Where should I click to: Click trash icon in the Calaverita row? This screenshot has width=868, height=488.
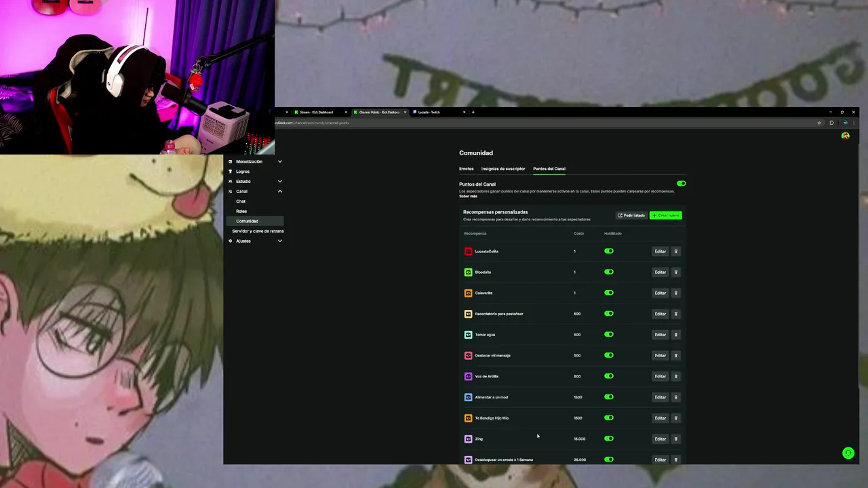pyautogui.click(x=675, y=293)
